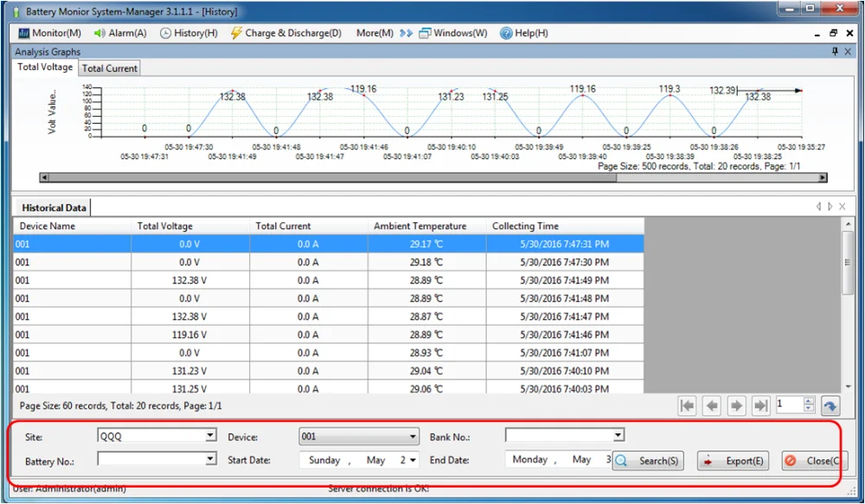Open the Device dropdown list
Viewport: 865px width, 504px height.
point(413,437)
